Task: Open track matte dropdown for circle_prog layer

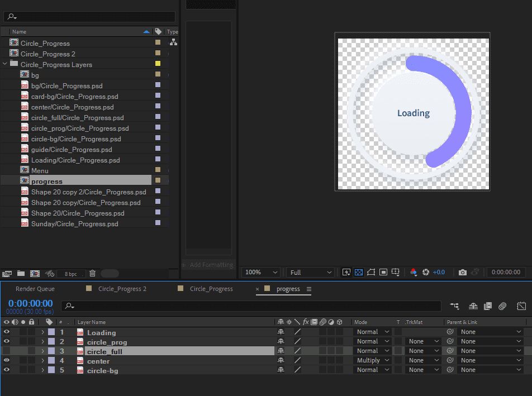Action: [x=423, y=341]
